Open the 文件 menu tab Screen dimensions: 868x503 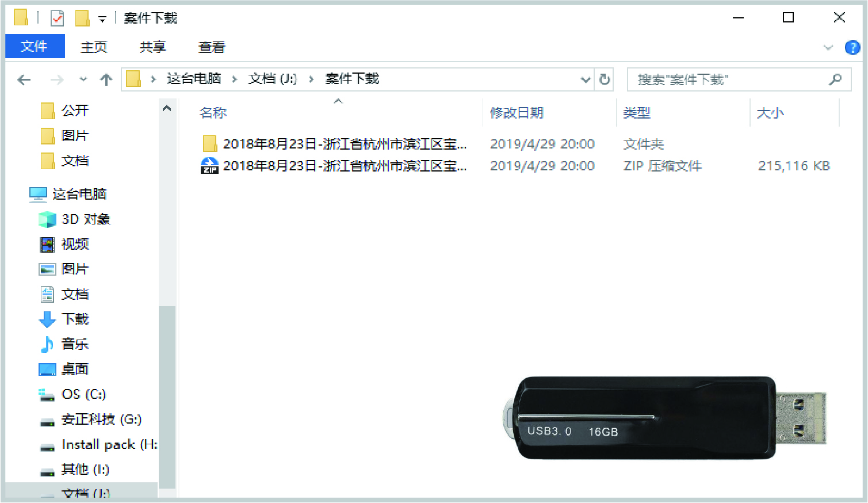click(35, 47)
